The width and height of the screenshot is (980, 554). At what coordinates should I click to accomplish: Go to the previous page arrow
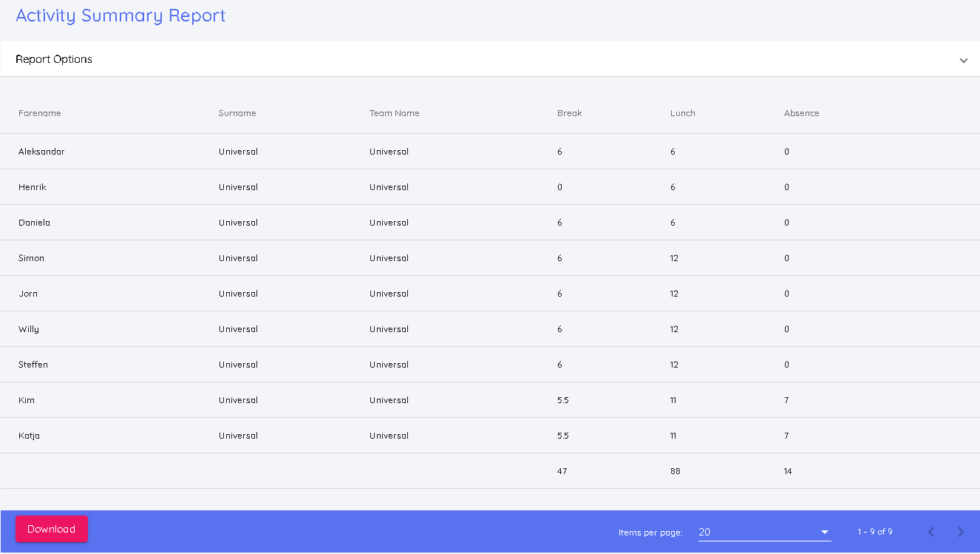(931, 532)
